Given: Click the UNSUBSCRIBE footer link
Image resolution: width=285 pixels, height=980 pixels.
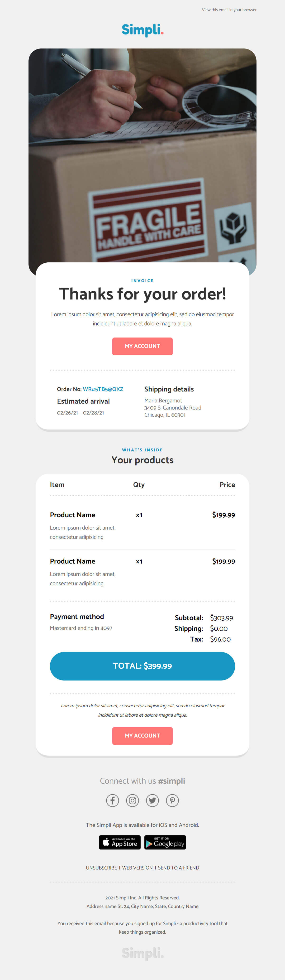Looking at the screenshot, I should tap(101, 868).
